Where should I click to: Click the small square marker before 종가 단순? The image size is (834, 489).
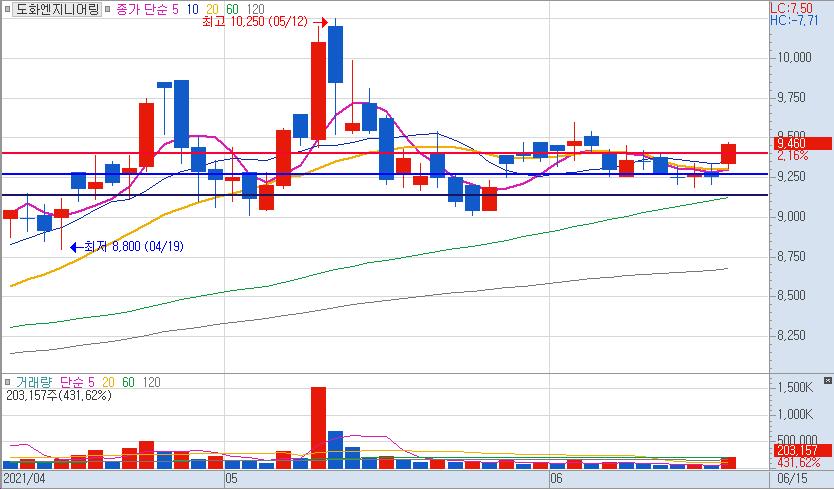pos(109,9)
